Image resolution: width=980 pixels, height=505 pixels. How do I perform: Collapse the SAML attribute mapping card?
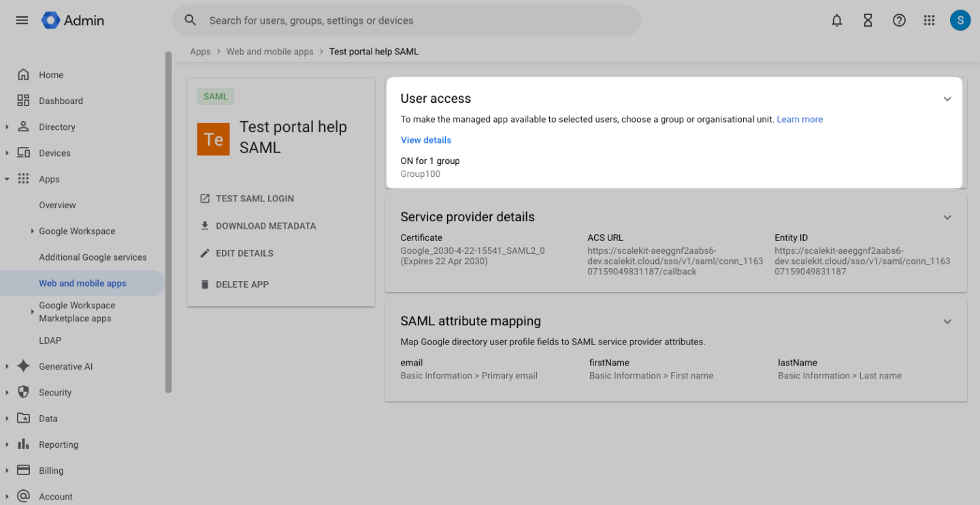(947, 321)
